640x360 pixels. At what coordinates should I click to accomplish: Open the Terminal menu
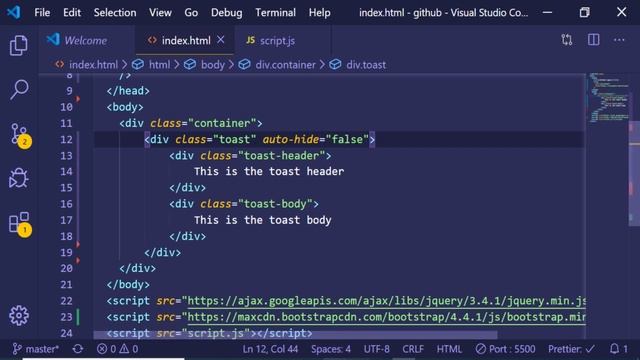276,13
